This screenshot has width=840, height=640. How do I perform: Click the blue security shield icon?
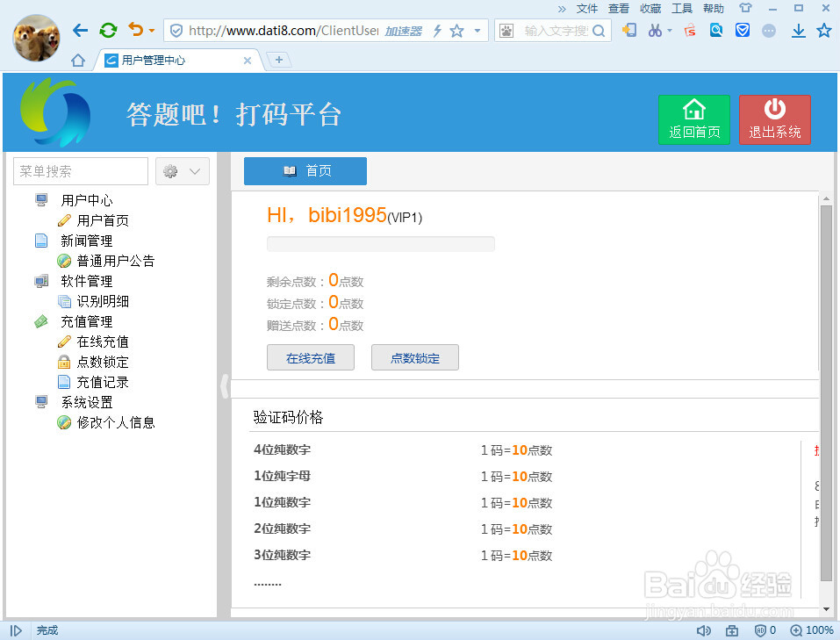[x=742, y=30]
